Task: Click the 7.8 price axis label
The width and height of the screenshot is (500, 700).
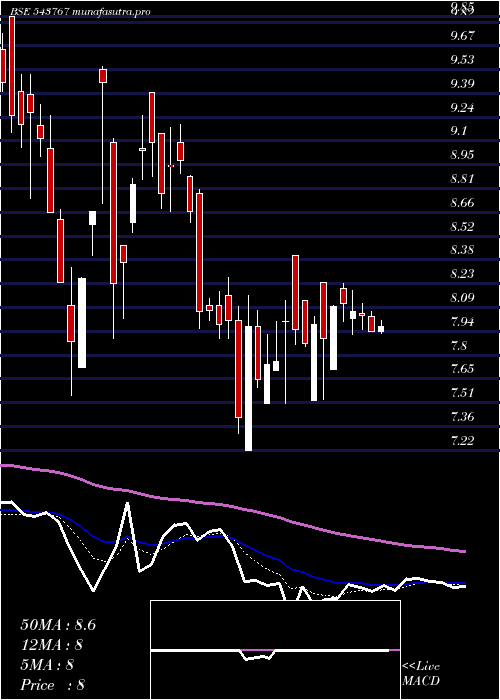Action: [459, 346]
